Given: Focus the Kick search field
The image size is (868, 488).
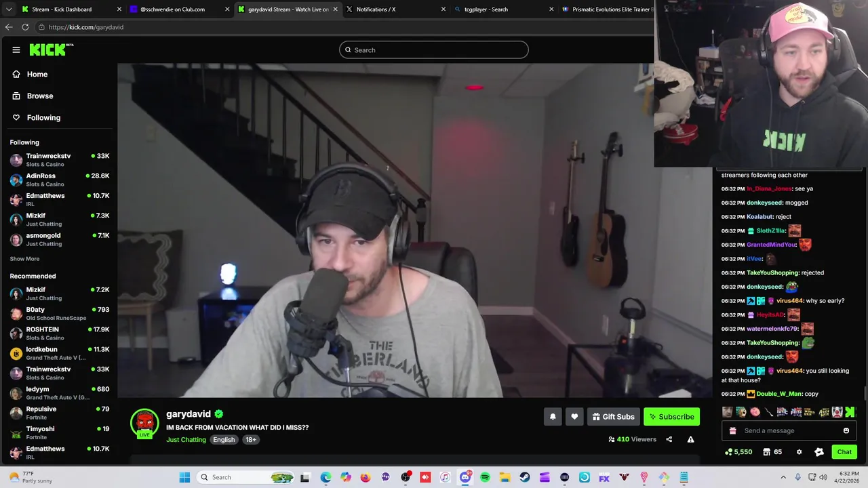Looking at the screenshot, I should [x=434, y=49].
